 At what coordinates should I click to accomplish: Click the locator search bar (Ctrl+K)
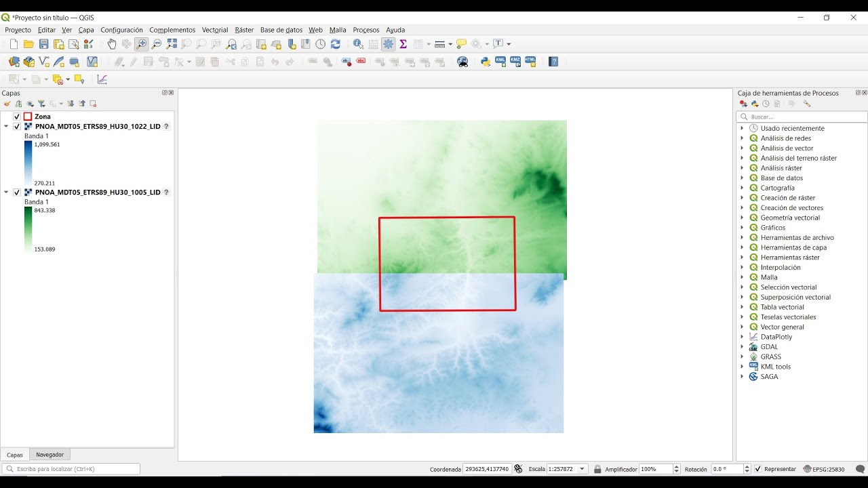pyautogui.click(x=71, y=469)
